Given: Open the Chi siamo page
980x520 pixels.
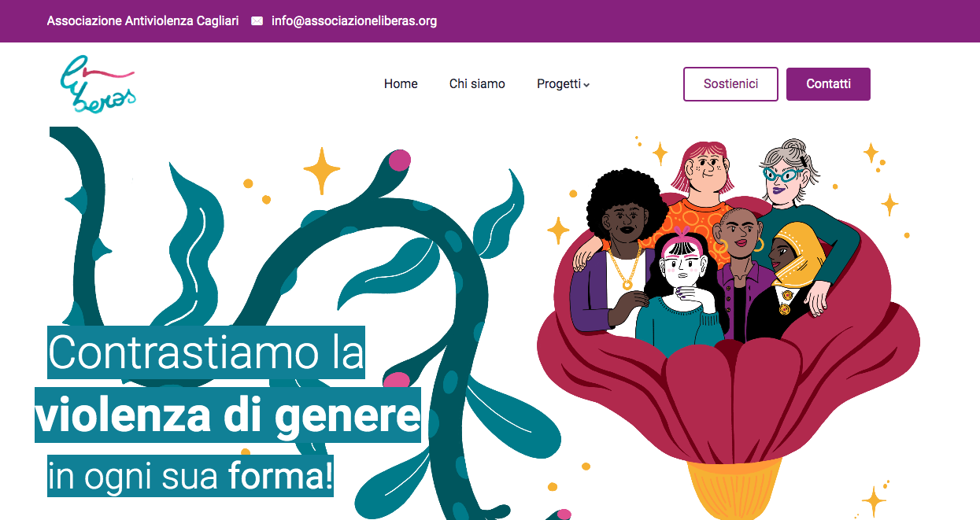Looking at the screenshot, I should pyautogui.click(x=477, y=84).
